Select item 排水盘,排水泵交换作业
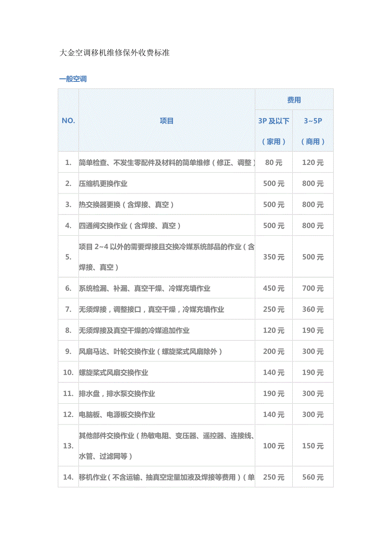 tap(117, 393)
